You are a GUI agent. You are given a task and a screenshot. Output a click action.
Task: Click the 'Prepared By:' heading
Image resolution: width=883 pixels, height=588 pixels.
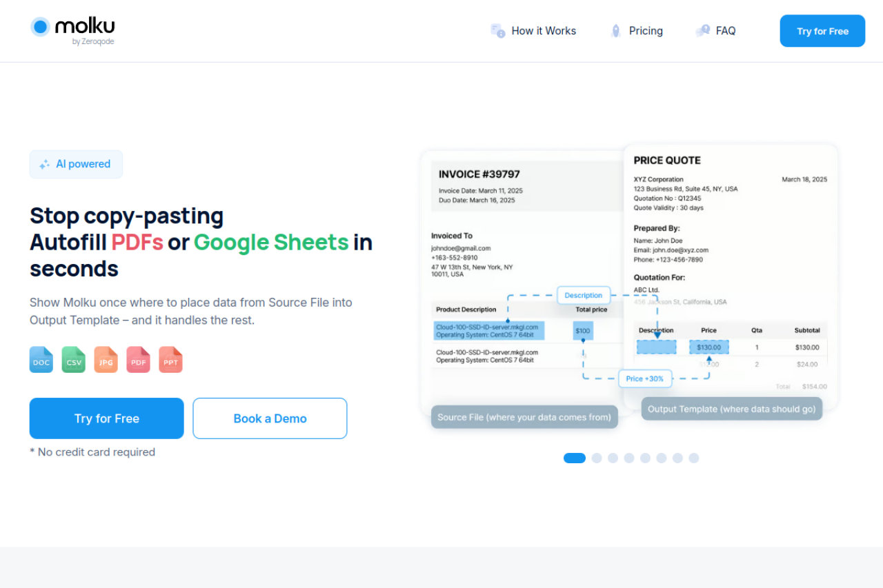[x=657, y=228]
